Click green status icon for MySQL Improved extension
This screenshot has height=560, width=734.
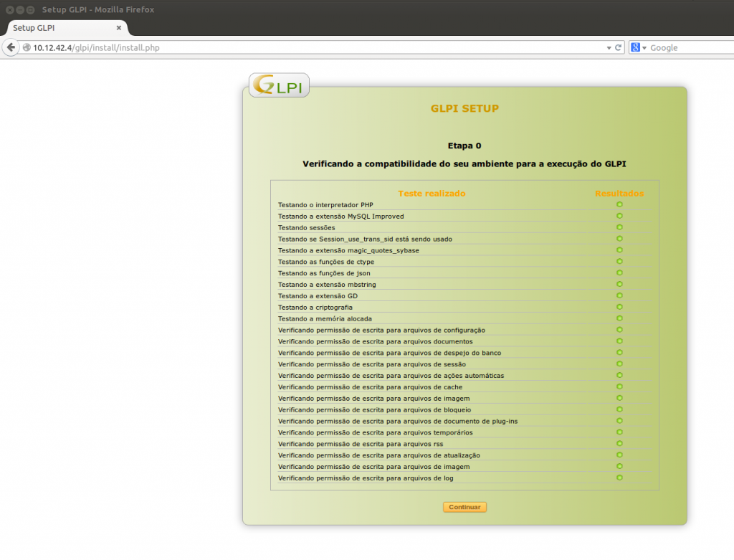pos(619,216)
